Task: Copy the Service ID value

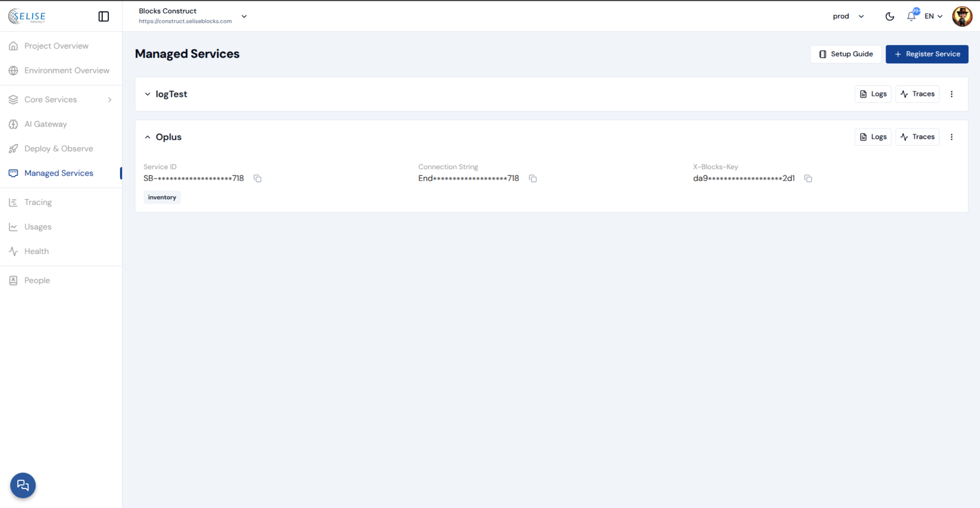Action: [x=257, y=179]
